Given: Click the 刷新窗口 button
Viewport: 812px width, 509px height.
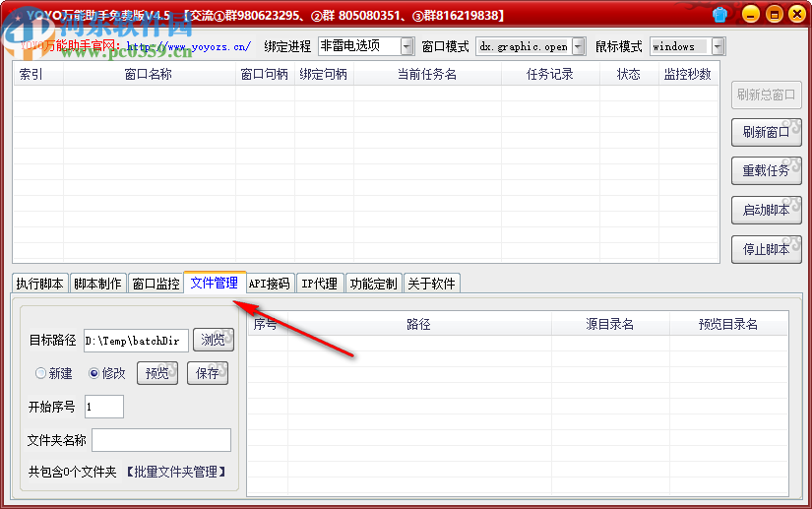Looking at the screenshot, I should pyautogui.click(x=767, y=133).
